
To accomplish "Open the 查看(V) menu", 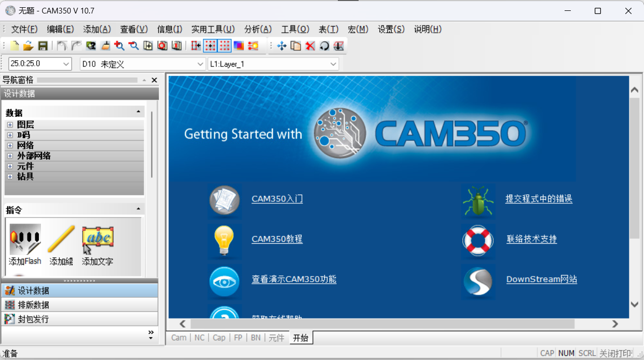I will coord(134,30).
